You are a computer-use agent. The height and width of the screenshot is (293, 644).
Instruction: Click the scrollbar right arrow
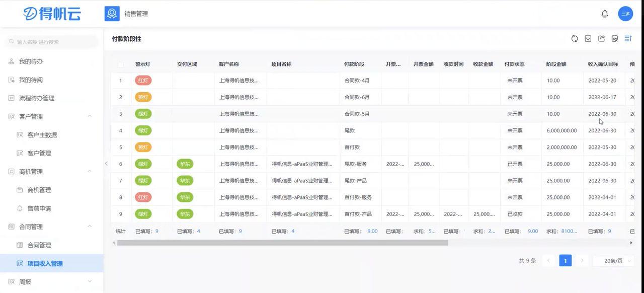[631, 243]
